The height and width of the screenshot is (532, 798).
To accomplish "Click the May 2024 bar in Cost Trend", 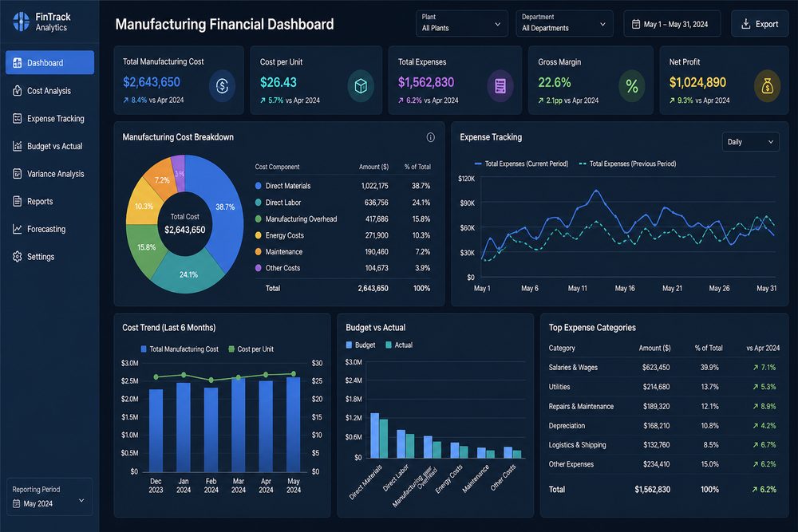I will (293, 424).
